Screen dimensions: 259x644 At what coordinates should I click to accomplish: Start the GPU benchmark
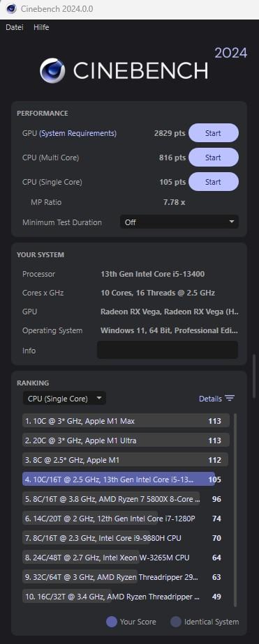click(x=214, y=133)
